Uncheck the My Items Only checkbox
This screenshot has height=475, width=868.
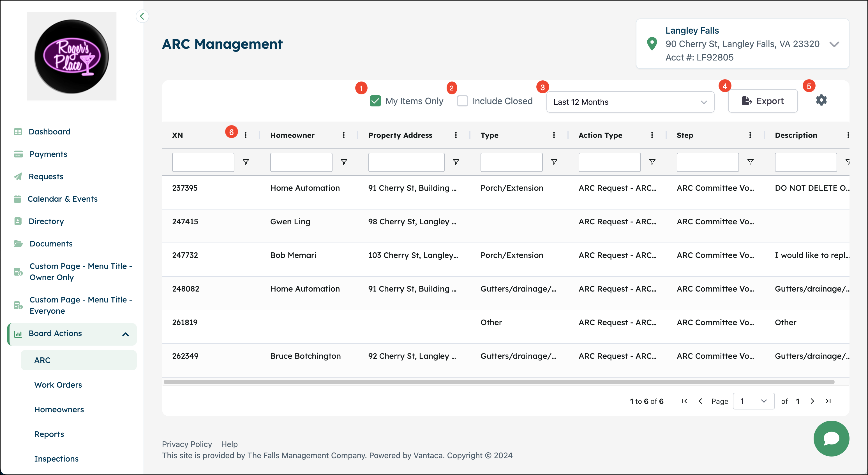coord(375,101)
